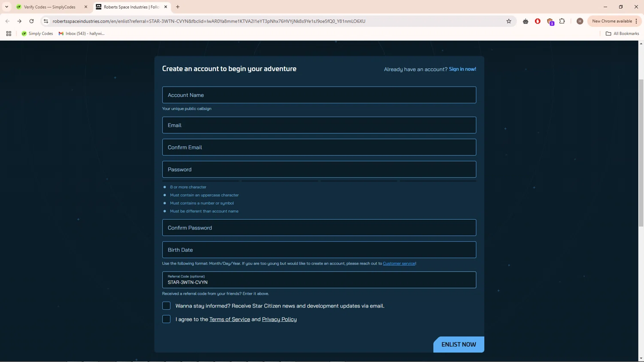Select the Roberts Space Industries tab
This screenshot has width=644, height=362.
pyautogui.click(x=132, y=7)
